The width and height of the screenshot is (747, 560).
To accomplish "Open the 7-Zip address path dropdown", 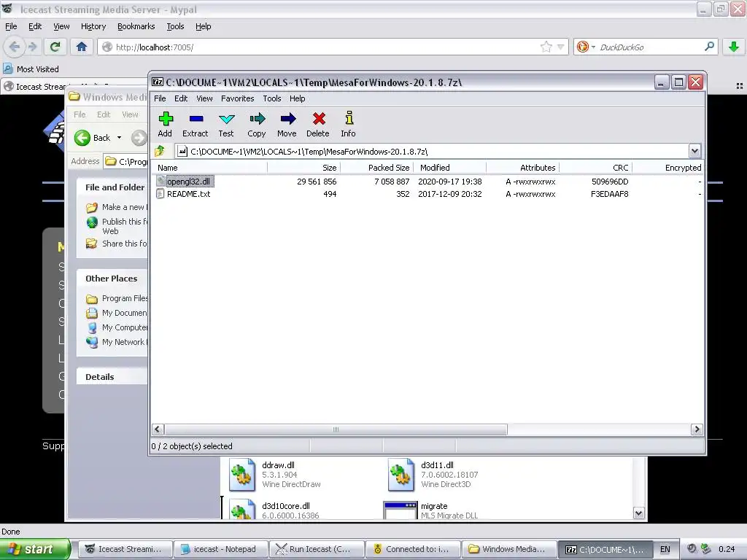I will pyautogui.click(x=694, y=152).
